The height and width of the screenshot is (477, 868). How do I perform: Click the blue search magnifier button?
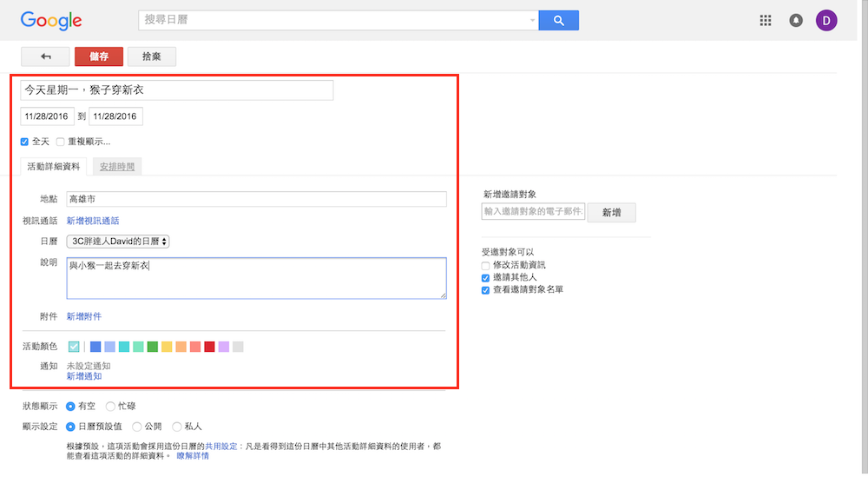pyautogui.click(x=558, y=21)
